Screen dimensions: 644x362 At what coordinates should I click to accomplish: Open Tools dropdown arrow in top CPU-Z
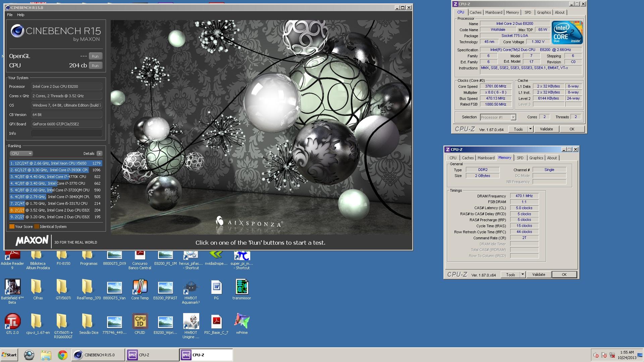point(530,129)
